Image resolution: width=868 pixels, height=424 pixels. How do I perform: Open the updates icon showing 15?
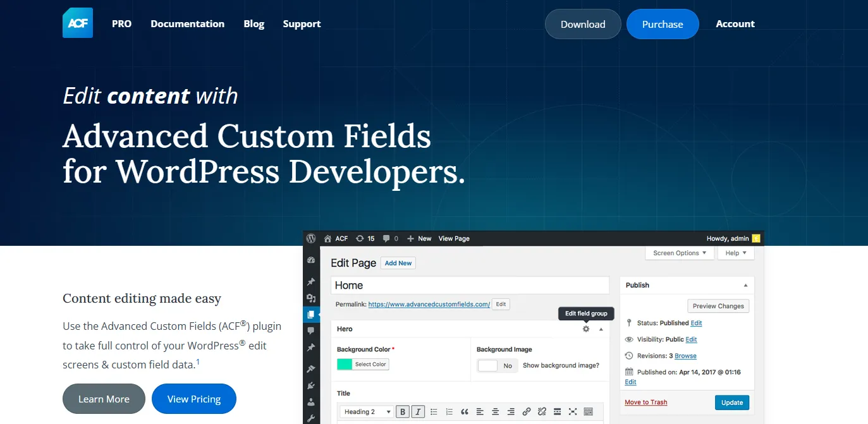click(365, 238)
